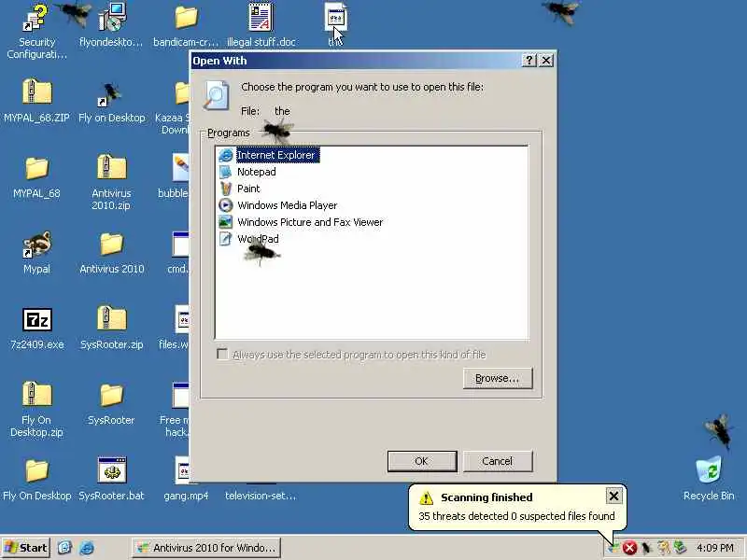Select the SysRooter.zip archive
Viewport: 747px width, 560px height.
111,329
